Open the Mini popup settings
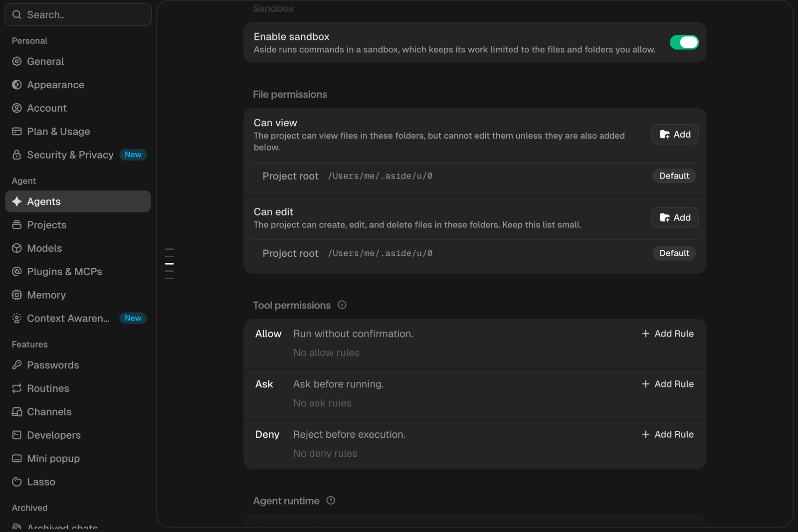Screen dimensions: 798x532 click(78, 459)
